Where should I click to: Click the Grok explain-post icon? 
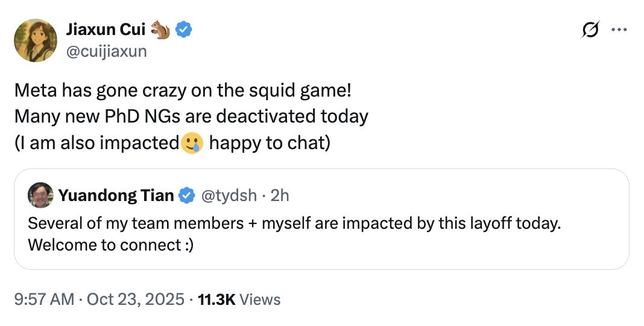(590, 29)
